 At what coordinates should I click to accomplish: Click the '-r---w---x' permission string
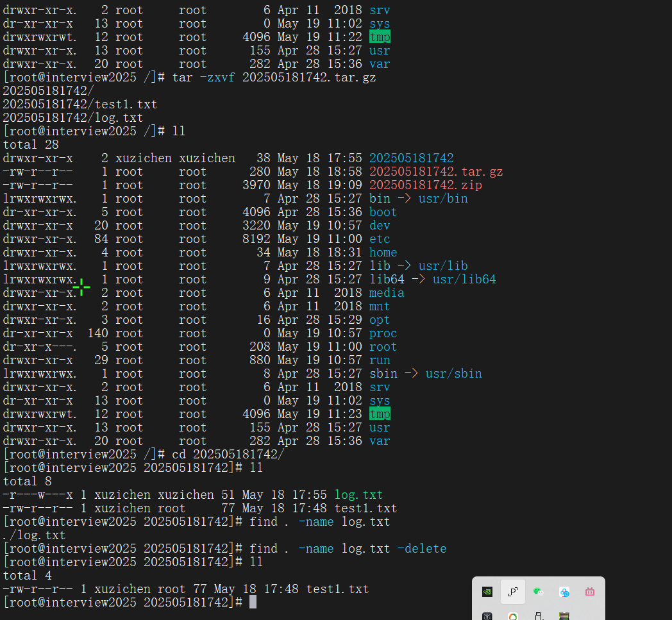(38, 495)
